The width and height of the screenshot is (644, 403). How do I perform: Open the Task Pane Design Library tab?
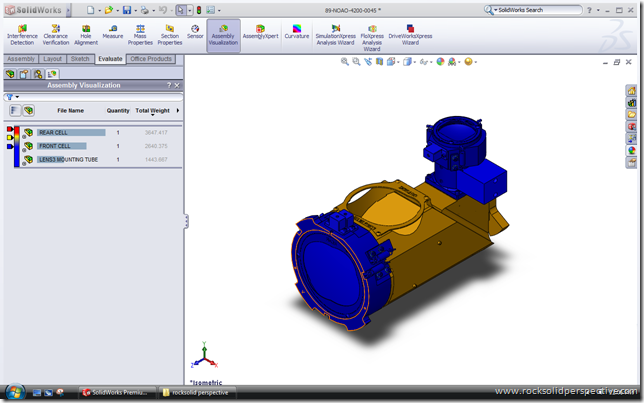point(631,102)
